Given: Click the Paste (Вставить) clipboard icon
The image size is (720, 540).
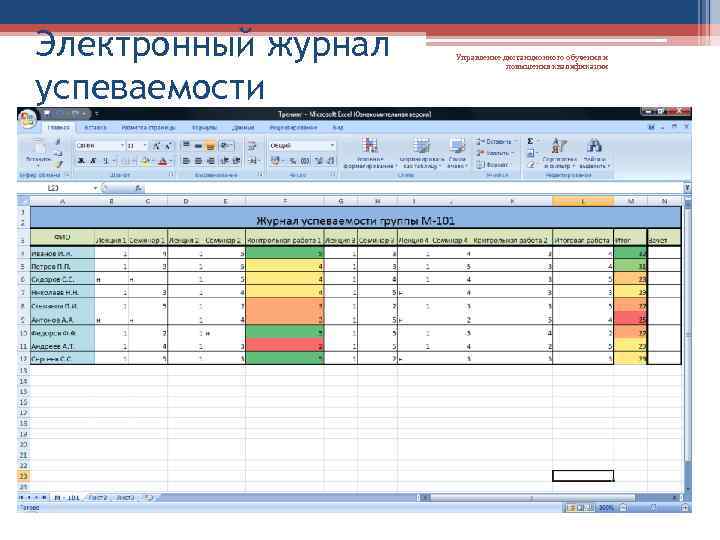Looking at the screenshot, I should 39,148.
